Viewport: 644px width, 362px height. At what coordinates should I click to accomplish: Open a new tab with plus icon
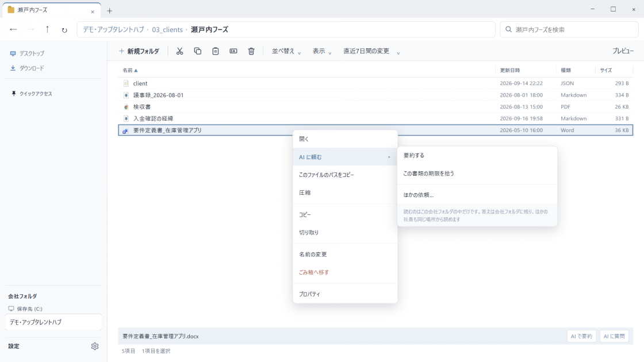point(110,11)
